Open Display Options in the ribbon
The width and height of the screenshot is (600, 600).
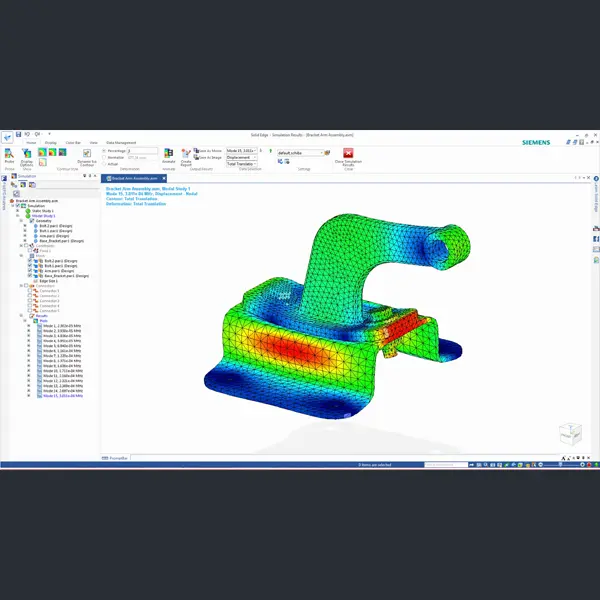pos(26,157)
